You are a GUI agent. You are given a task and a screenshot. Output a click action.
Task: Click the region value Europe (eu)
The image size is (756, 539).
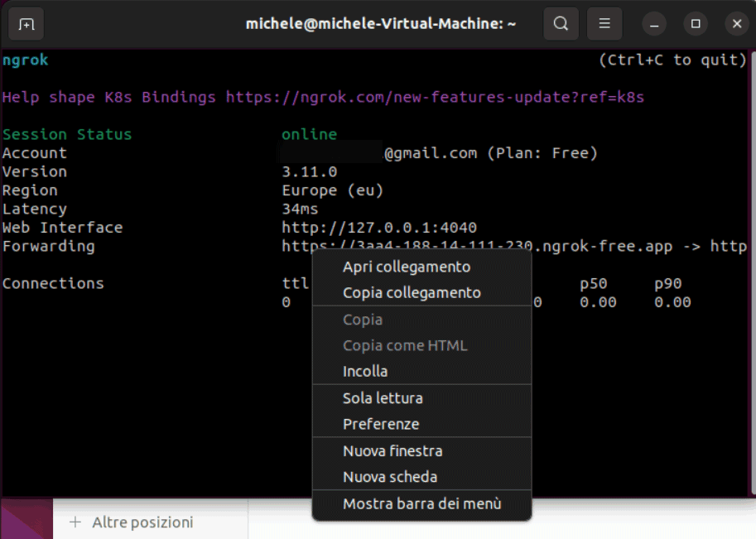(333, 190)
